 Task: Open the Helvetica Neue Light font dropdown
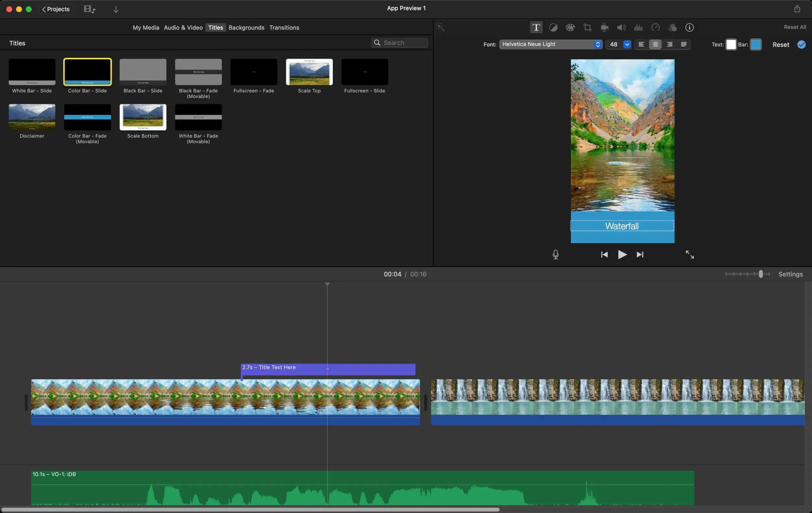pyautogui.click(x=597, y=44)
